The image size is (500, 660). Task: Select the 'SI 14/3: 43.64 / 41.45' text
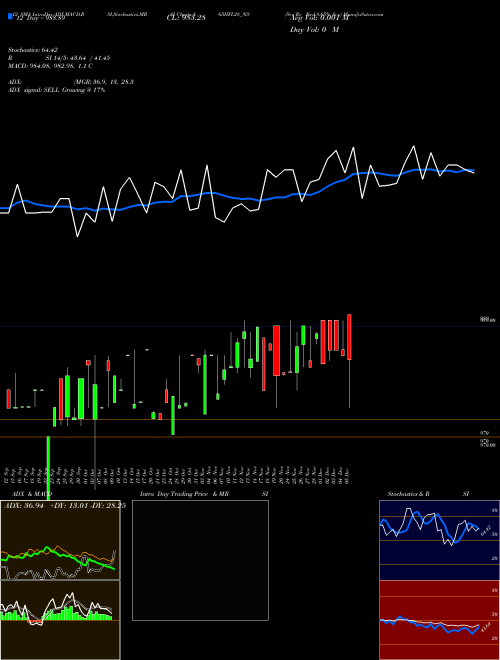[x=78, y=58]
